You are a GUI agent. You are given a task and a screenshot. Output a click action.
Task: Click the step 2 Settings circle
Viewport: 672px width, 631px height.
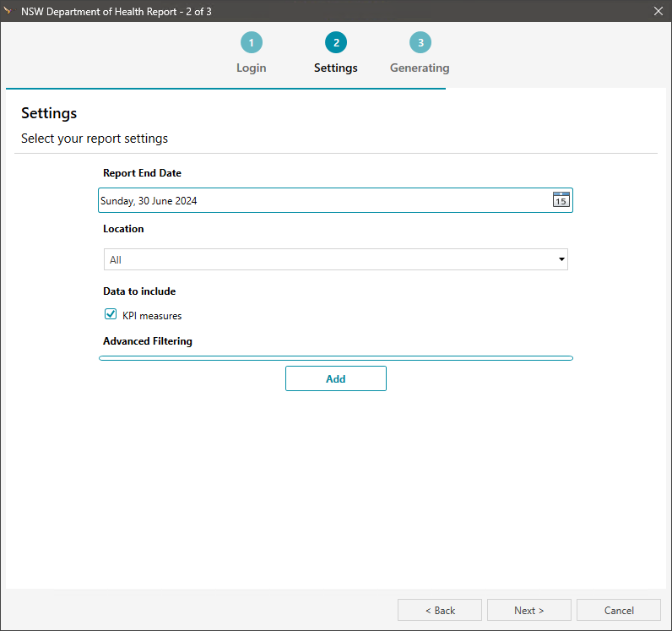tap(336, 42)
